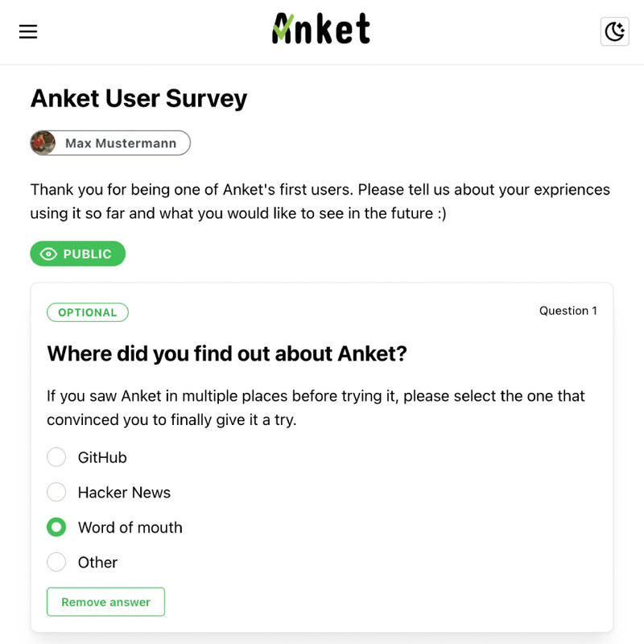Viewport: 644px width, 644px height.
Task: Click the selected Word of mouth radio
Action: pos(56,527)
